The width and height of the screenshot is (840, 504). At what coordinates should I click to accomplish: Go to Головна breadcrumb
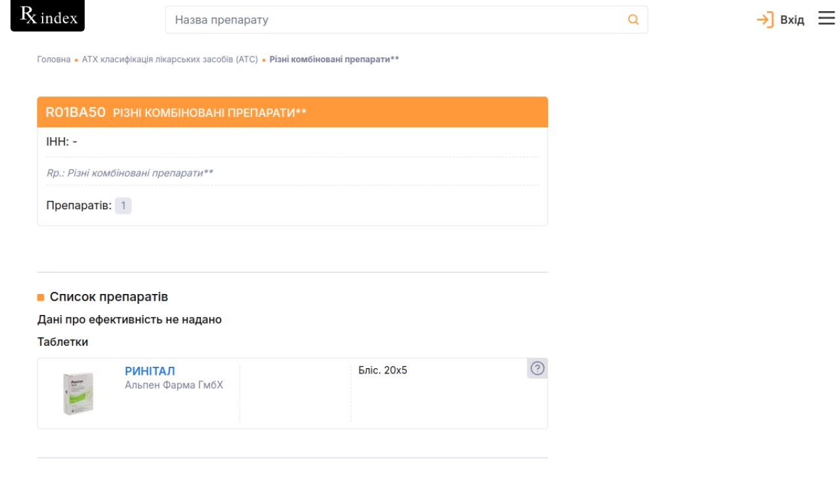point(54,59)
